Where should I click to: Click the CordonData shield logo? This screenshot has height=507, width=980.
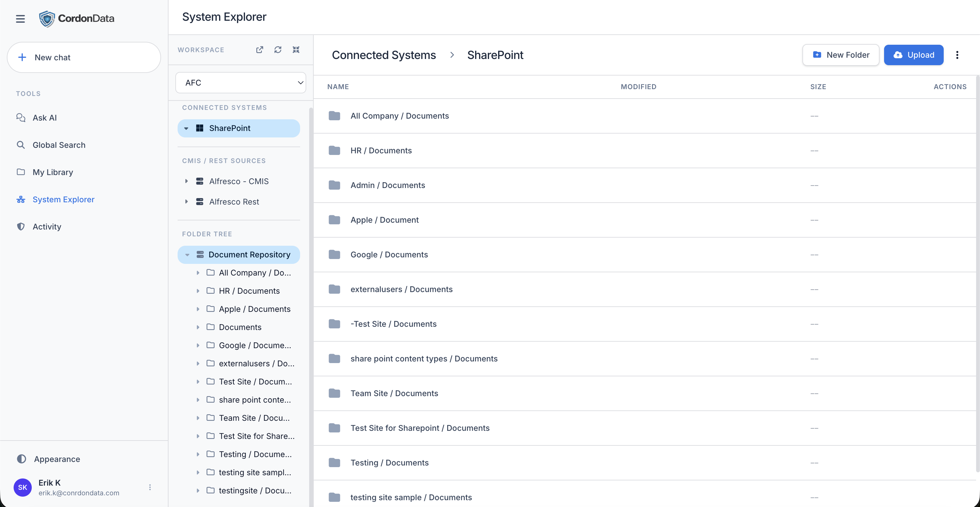tap(47, 19)
